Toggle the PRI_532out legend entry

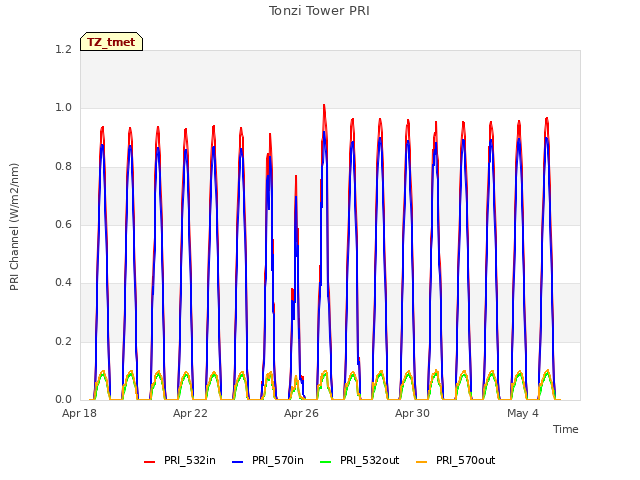pos(360,461)
